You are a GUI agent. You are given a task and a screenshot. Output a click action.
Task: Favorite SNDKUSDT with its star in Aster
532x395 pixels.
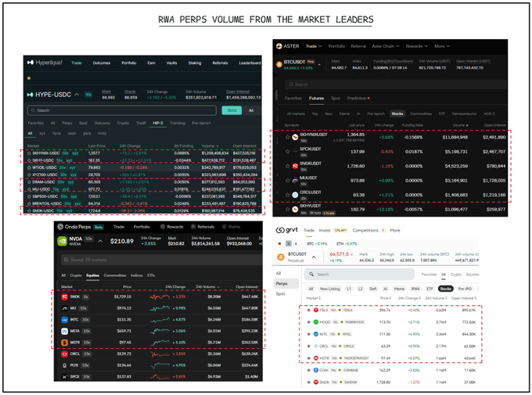pyautogui.click(x=287, y=166)
